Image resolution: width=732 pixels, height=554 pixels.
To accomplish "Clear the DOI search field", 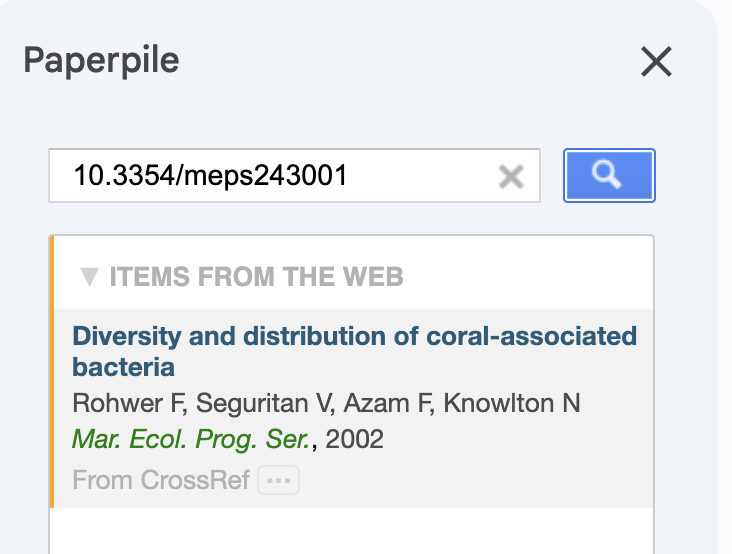I will tap(511, 177).
